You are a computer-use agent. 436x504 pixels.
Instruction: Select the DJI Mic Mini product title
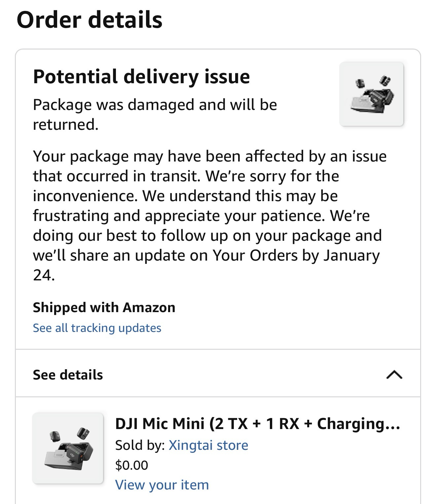tap(257, 424)
